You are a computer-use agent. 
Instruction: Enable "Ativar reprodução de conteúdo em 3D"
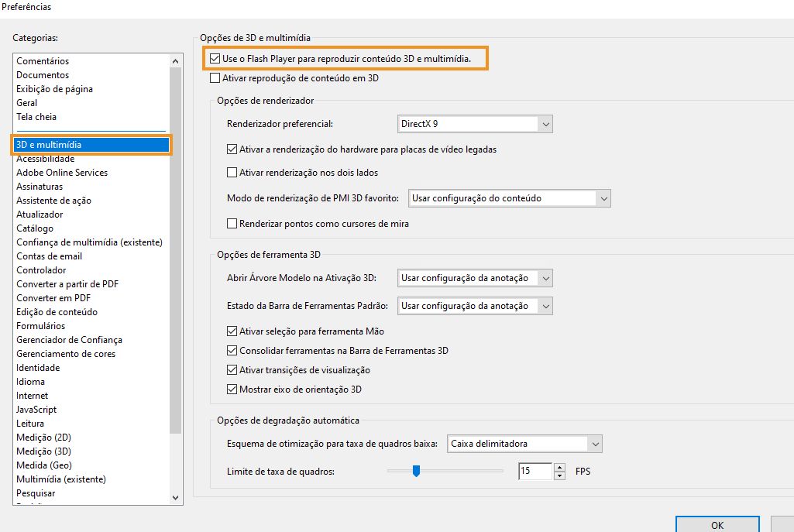click(x=214, y=78)
